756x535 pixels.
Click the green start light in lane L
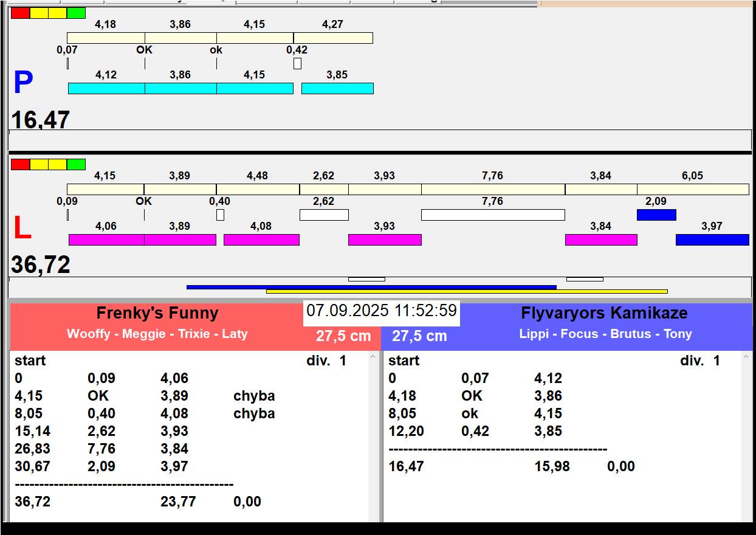tap(76, 165)
